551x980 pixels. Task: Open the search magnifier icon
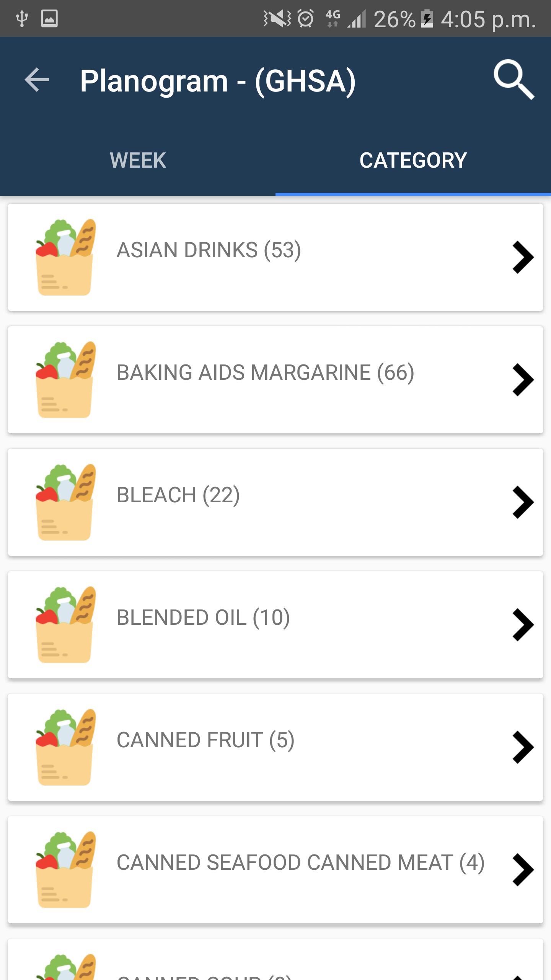514,80
